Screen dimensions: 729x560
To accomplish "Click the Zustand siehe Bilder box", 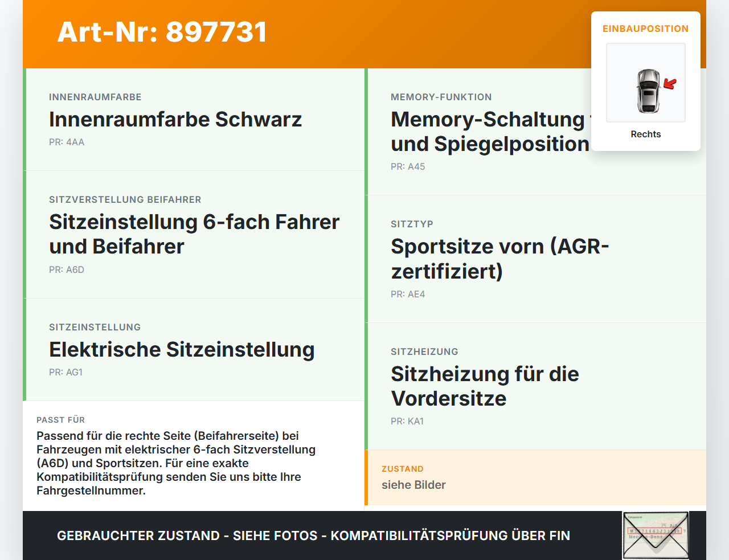I will 535,477.
